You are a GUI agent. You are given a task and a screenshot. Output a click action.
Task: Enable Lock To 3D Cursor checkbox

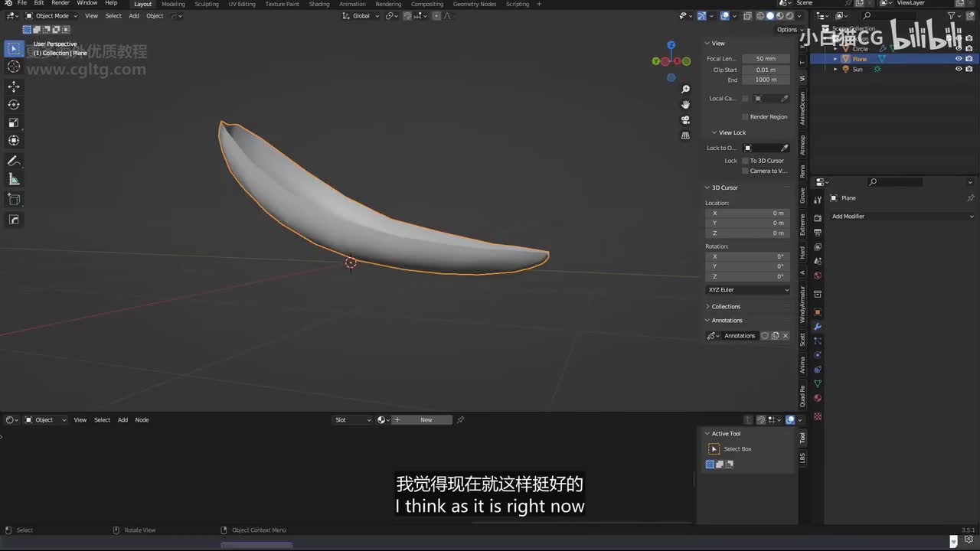point(745,161)
